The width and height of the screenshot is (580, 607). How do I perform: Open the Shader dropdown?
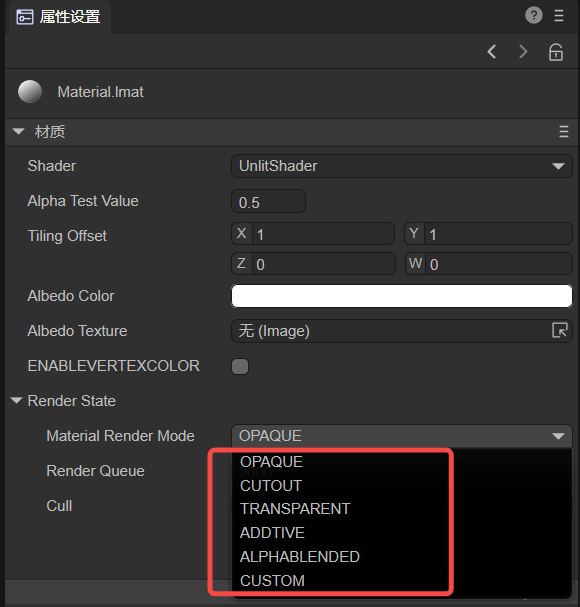[402, 166]
